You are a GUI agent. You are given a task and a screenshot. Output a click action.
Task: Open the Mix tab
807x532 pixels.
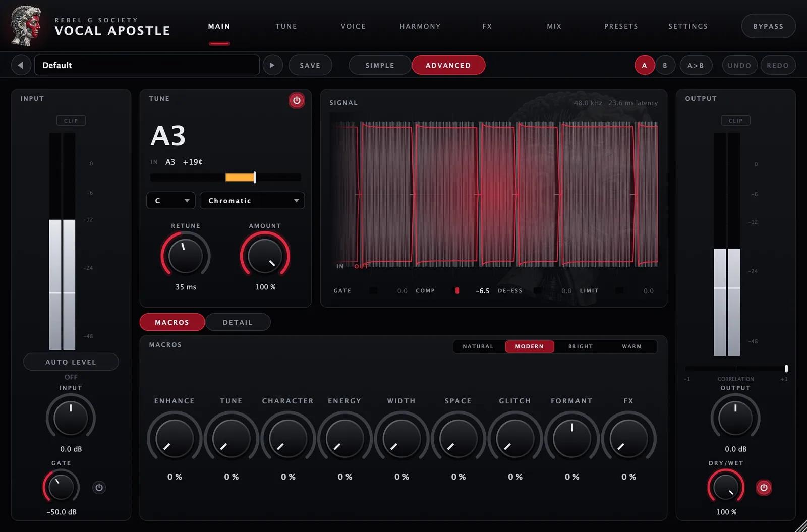click(x=554, y=26)
